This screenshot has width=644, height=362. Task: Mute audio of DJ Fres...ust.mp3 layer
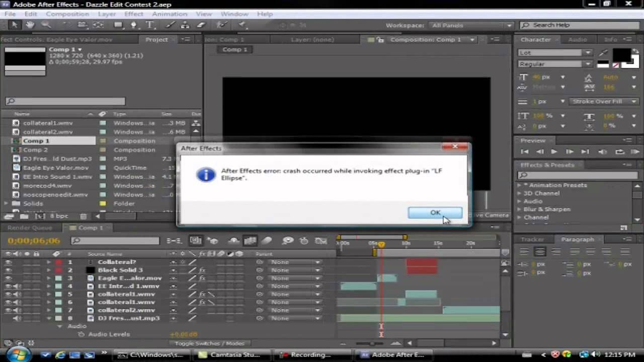click(17, 318)
